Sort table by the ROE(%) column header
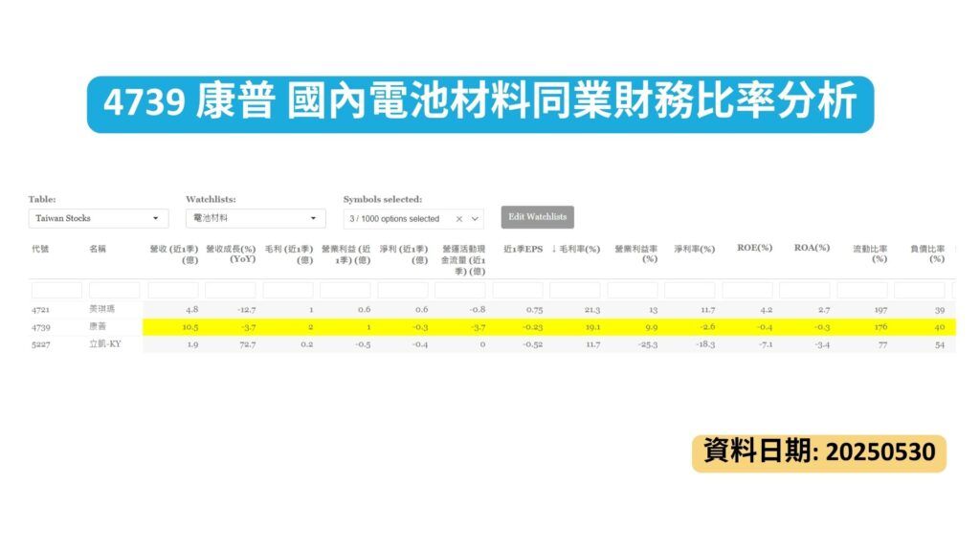 point(755,248)
